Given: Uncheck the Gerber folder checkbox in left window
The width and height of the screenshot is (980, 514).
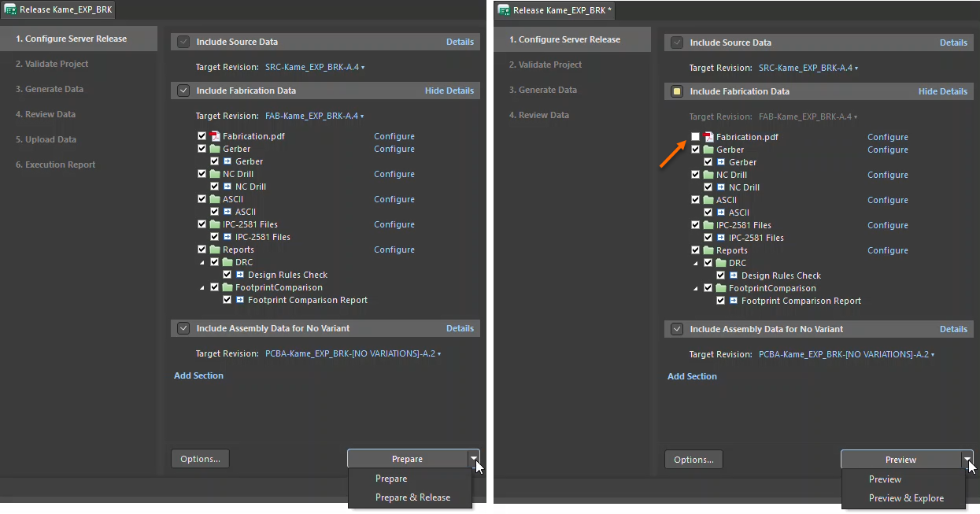Looking at the screenshot, I should coord(202,149).
